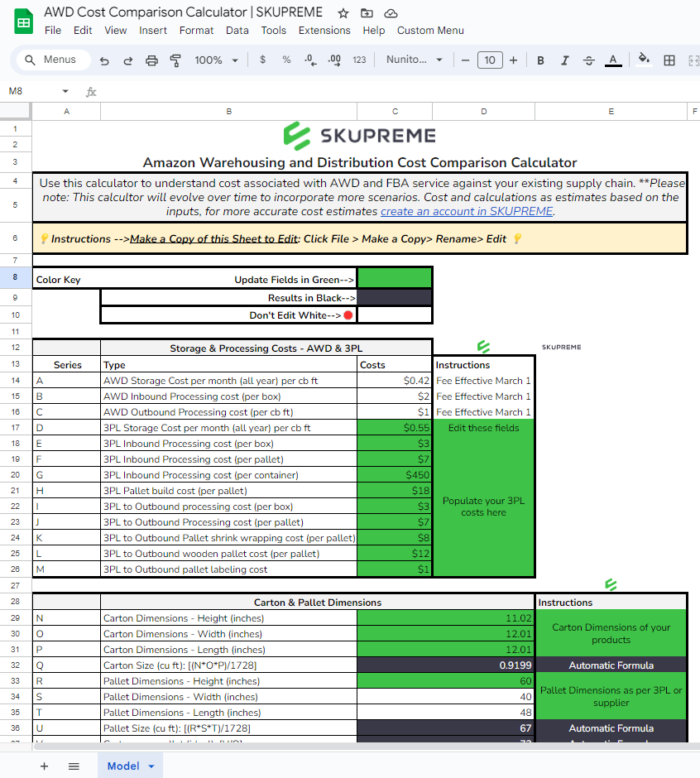700x778 pixels.
Task: Decrease font size with minus button
Action: click(x=465, y=60)
